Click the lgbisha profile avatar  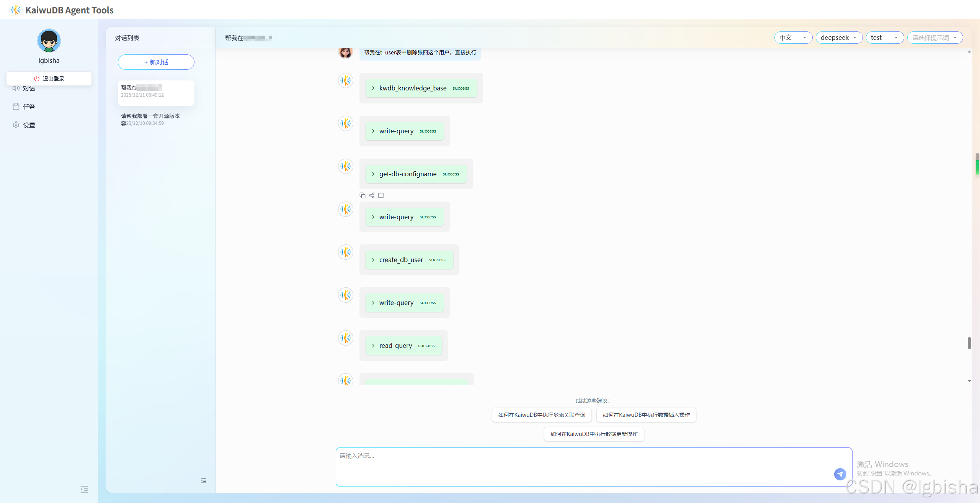tap(49, 41)
